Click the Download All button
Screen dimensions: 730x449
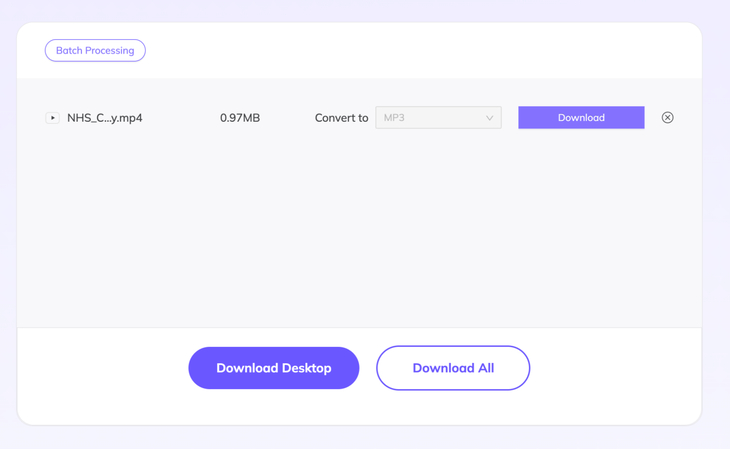click(x=453, y=368)
